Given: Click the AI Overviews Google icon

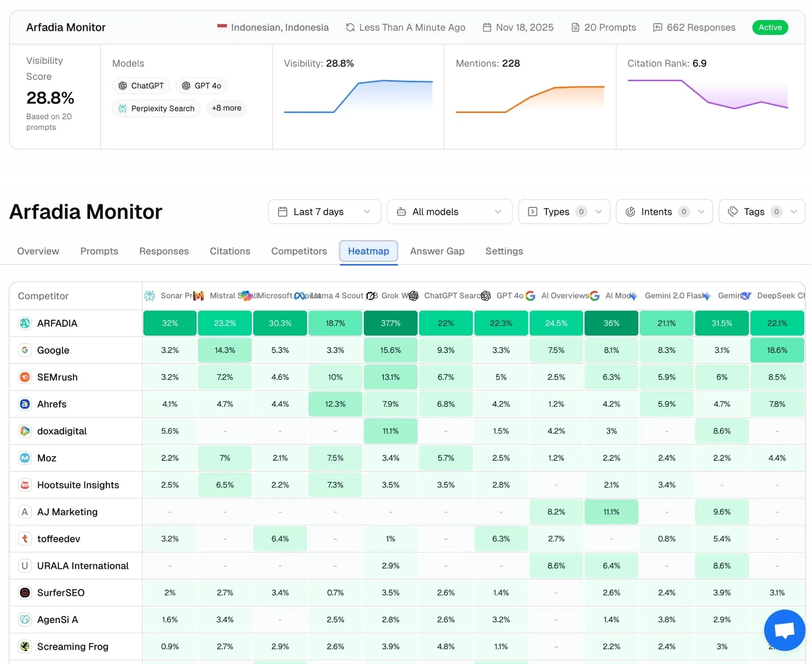Looking at the screenshot, I should [x=530, y=296].
